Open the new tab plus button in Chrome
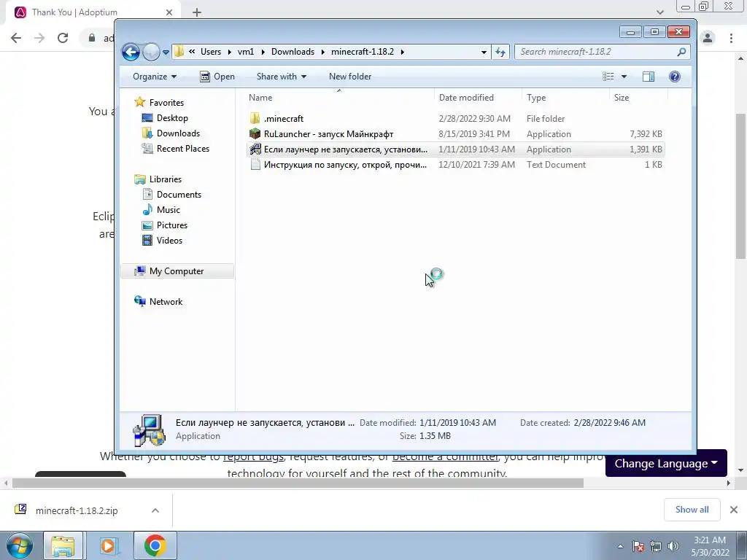The width and height of the screenshot is (747, 560). [x=197, y=12]
